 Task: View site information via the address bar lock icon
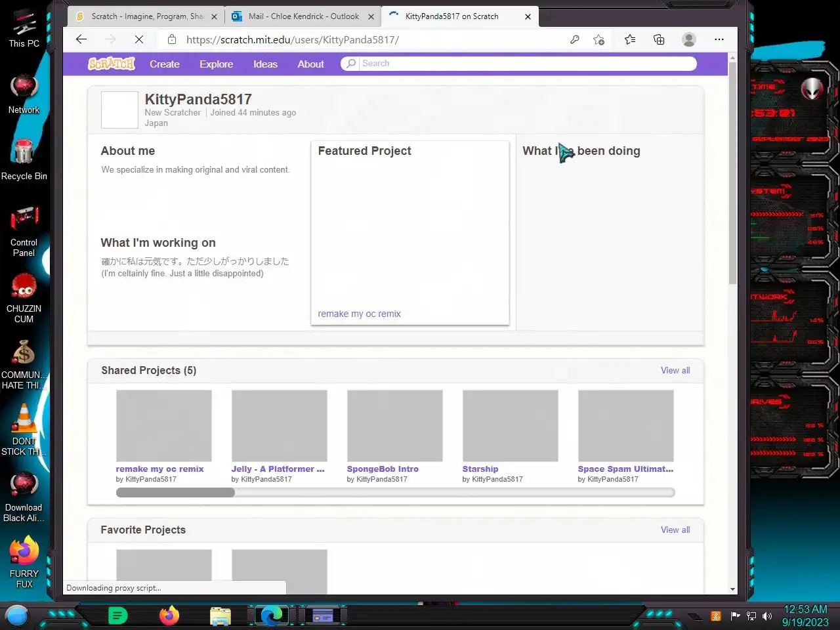pos(172,39)
